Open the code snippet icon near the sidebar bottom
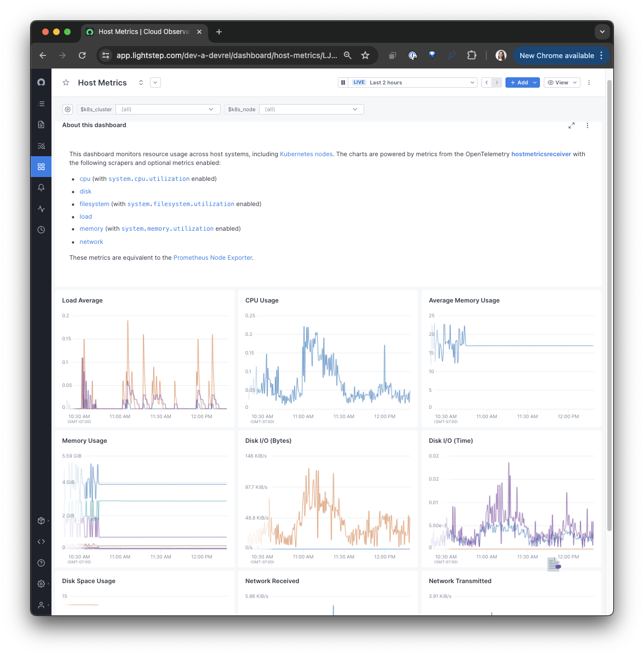This screenshot has width=644, height=656. point(41,541)
